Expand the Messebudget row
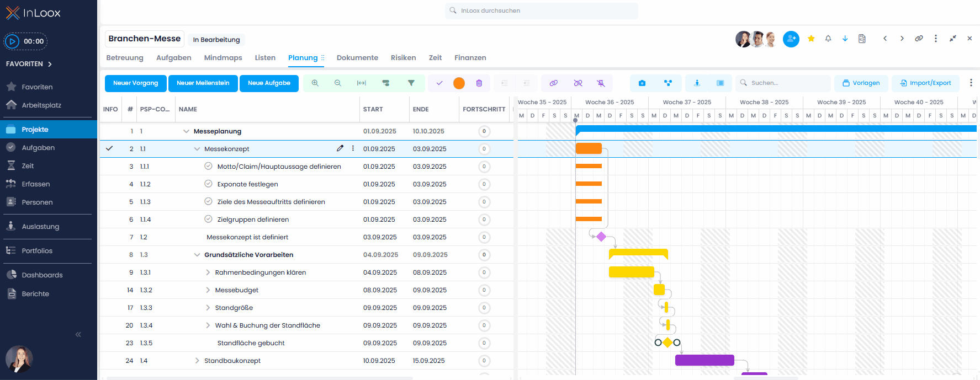This screenshot has width=980, height=380. coord(208,290)
